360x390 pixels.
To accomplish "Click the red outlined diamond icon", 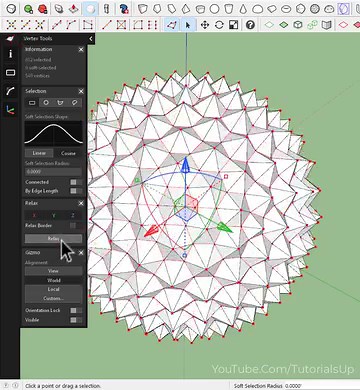I will pyautogui.click(x=343, y=25).
